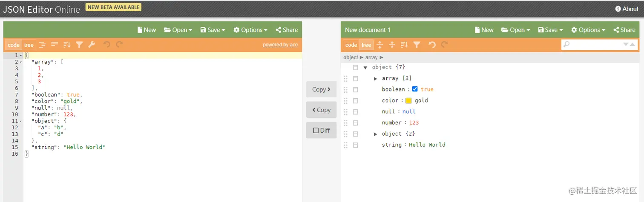This screenshot has width=644, height=202.
Task: Open the gold color picker swatch
Action: 408,101
